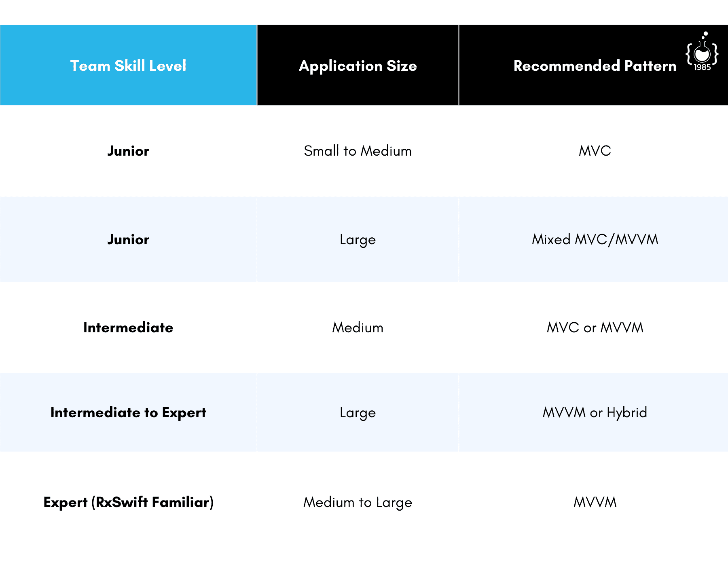Select Large next to Mixed MVC/MVVM

pyautogui.click(x=358, y=239)
